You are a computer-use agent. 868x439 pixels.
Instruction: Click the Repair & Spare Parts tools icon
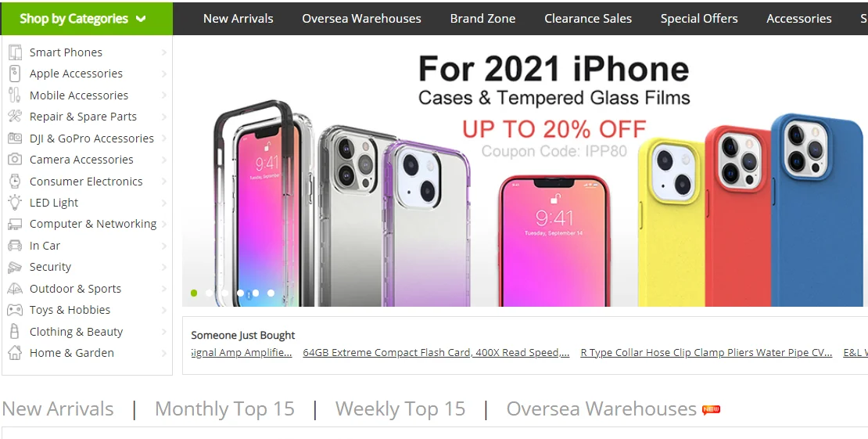pos(15,117)
